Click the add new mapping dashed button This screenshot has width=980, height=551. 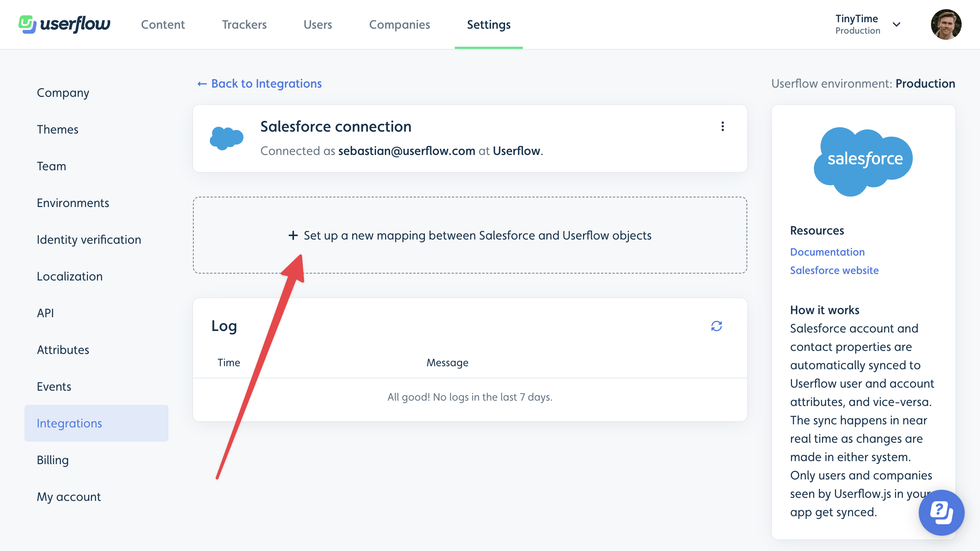[x=470, y=235]
